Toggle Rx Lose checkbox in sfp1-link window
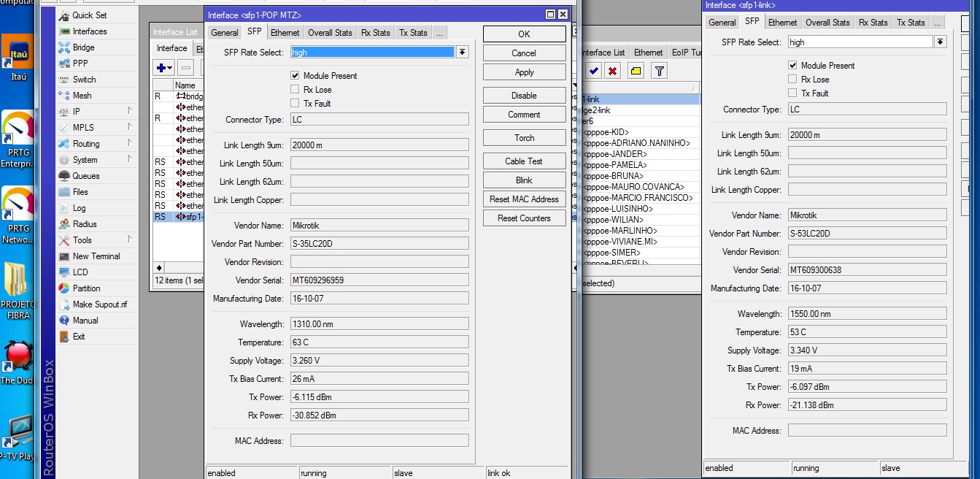Image resolution: width=980 pixels, height=479 pixels. [x=792, y=80]
